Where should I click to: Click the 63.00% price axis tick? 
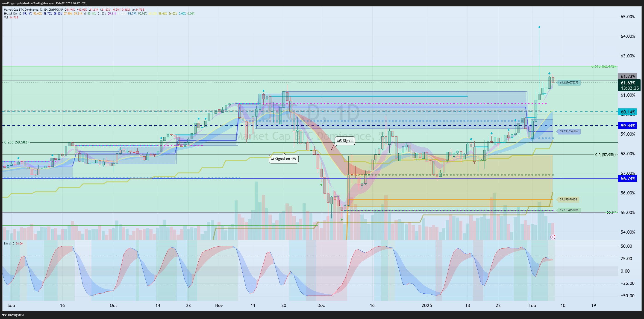627,56
